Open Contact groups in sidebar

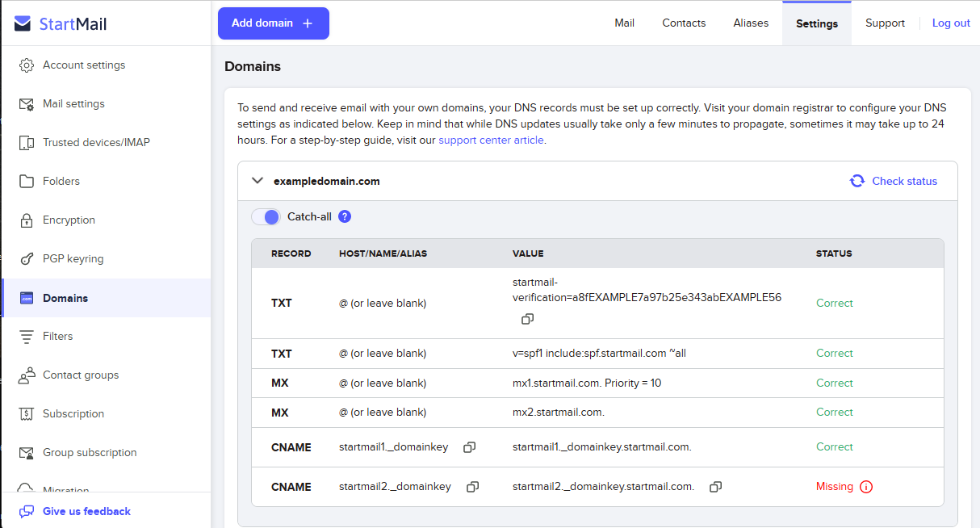click(x=106, y=375)
